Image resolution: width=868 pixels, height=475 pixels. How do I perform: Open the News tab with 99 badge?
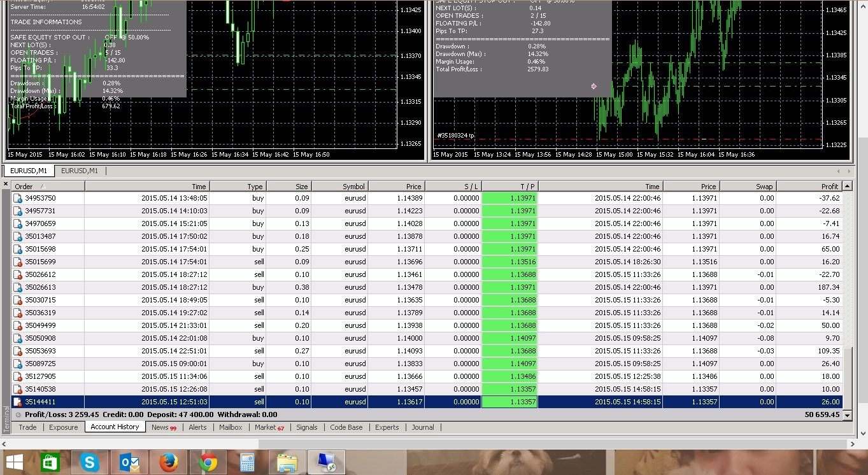pyautogui.click(x=164, y=427)
